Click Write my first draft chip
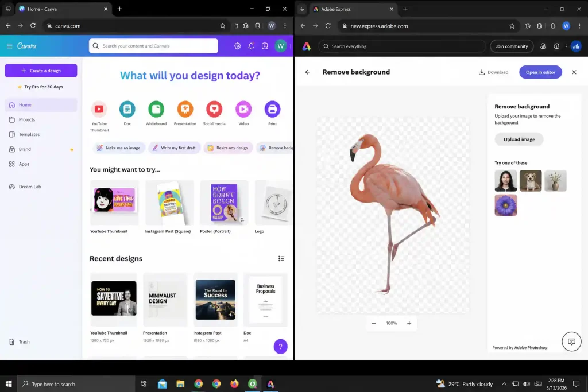 click(x=175, y=148)
